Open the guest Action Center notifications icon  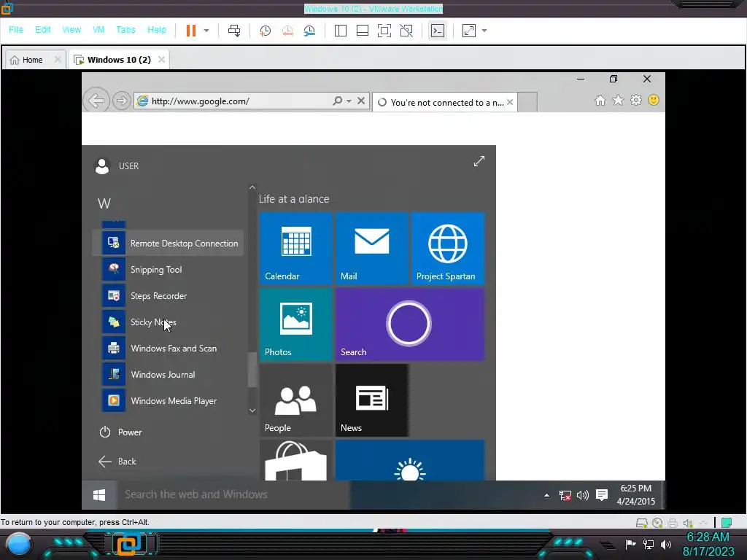(x=602, y=495)
